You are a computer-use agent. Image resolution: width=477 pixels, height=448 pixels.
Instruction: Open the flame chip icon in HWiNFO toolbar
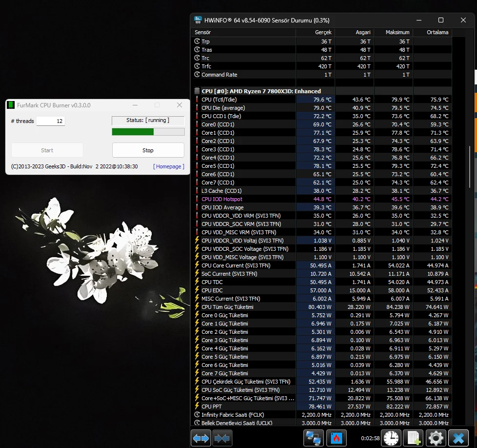pyautogui.click(x=337, y=438)
